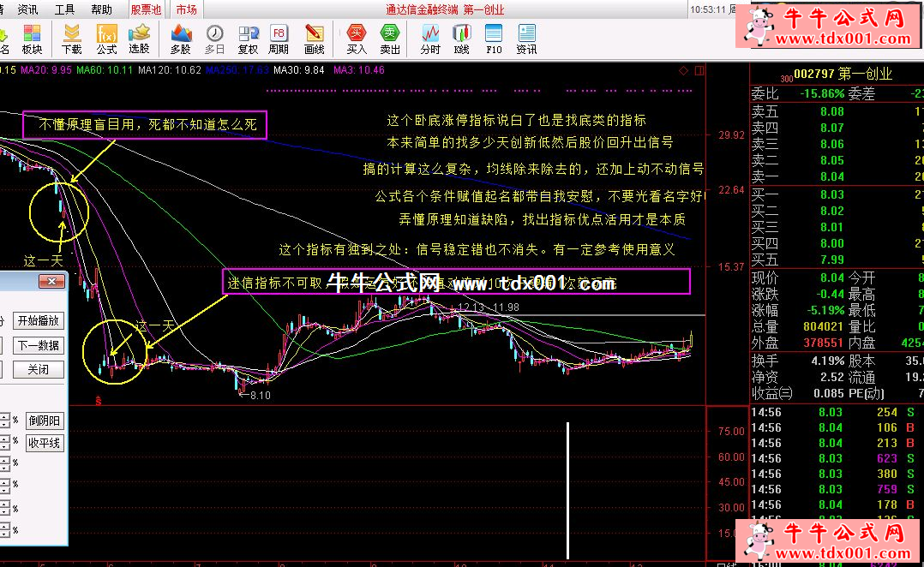Select the 买三 8.01 order row

click(x=837, y=227)
